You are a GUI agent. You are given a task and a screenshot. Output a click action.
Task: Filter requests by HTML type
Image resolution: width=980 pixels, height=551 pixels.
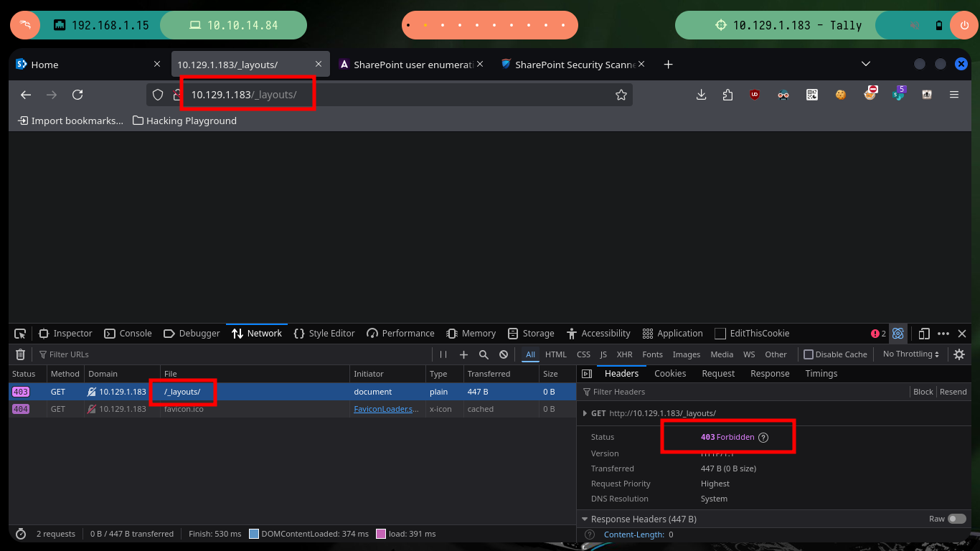(556, 354)
